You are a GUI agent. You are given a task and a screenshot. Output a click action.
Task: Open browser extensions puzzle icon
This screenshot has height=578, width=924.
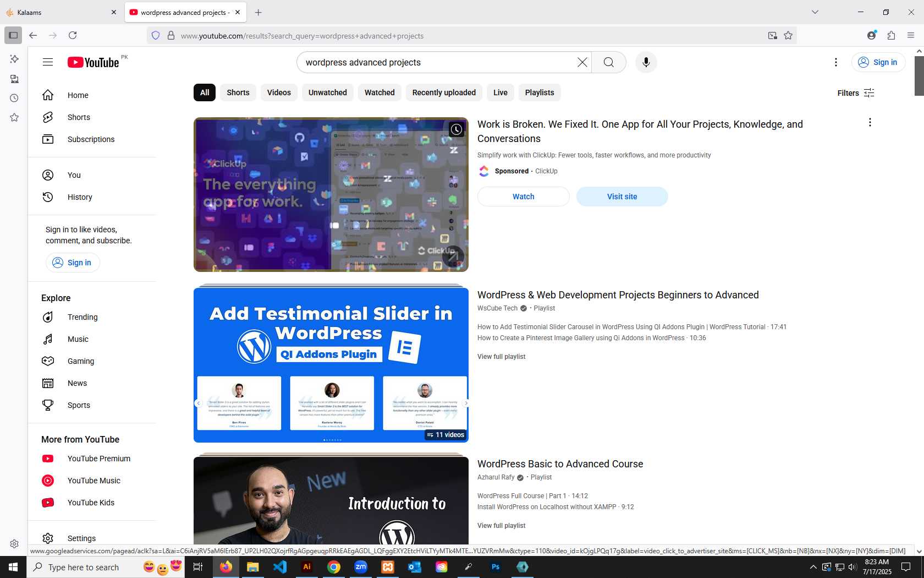pos(891,35)
